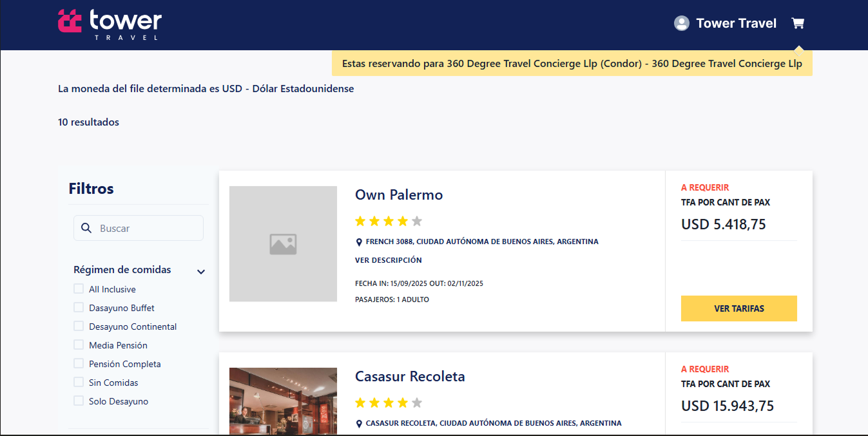868x436 pixels.
Task: Click the image placeholder icon for Own Palermo
Action: click(283, 243)
